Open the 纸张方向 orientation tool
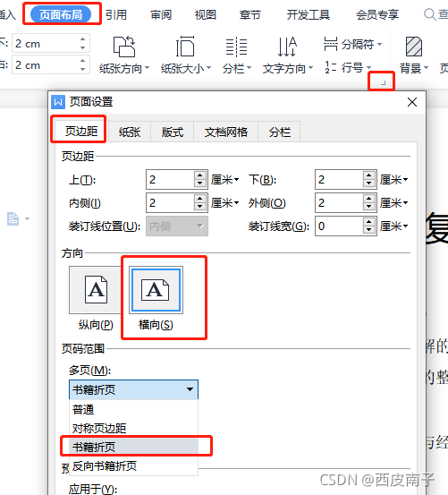 (x=124, y=55)
